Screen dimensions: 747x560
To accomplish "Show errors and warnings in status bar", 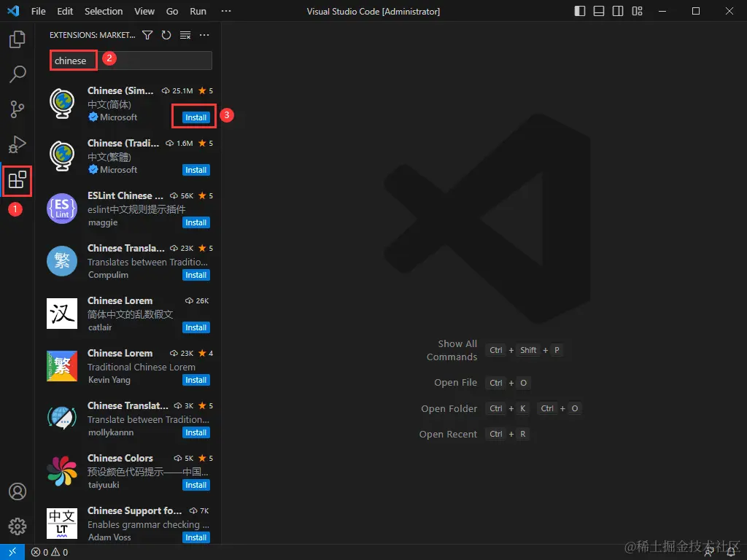I will 50,553.
